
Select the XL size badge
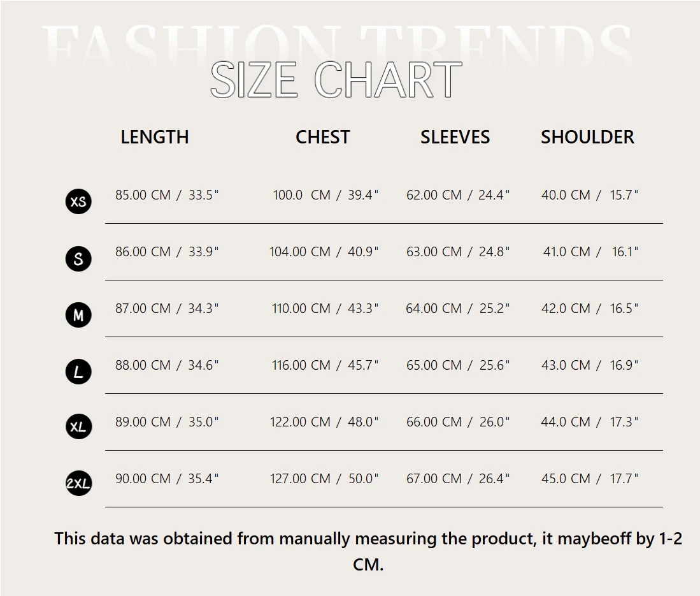(x=78, y=427)
